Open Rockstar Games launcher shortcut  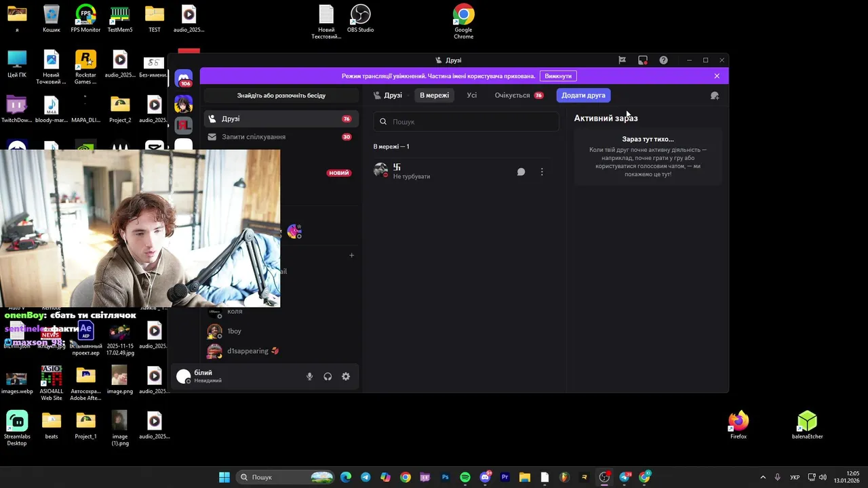85,67
